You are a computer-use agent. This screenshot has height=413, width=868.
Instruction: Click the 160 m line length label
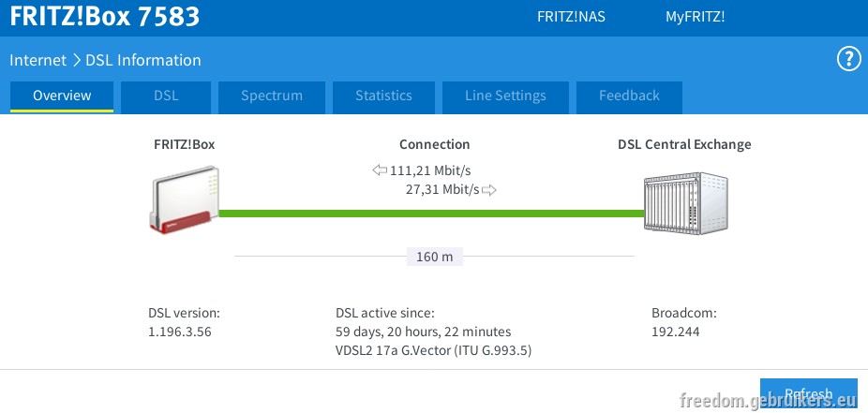click(x=435, y=257)
